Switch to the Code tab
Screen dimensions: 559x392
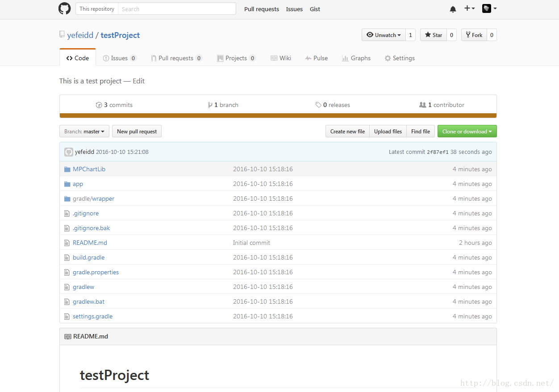point(78,58)
